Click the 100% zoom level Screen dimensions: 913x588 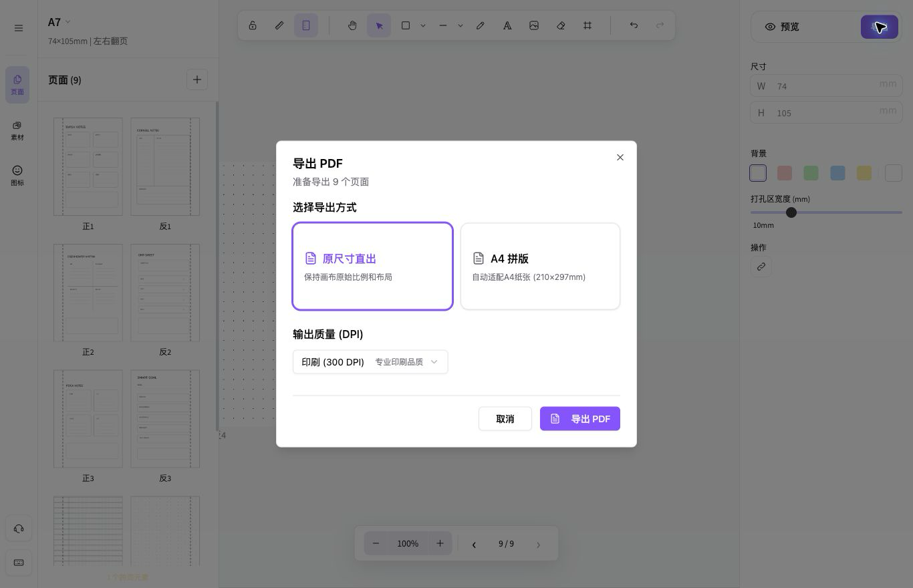point(408,543)
